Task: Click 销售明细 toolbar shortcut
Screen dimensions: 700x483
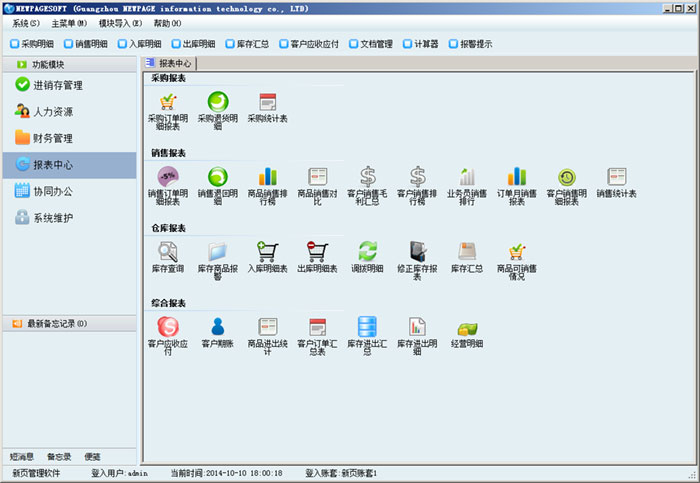Action: click(x=86, y=44)
